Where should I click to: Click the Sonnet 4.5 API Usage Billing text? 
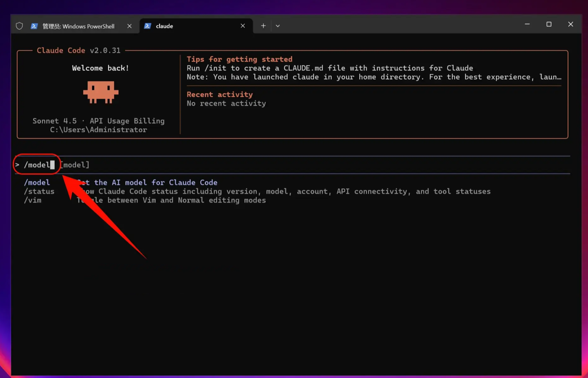point(98,121)
